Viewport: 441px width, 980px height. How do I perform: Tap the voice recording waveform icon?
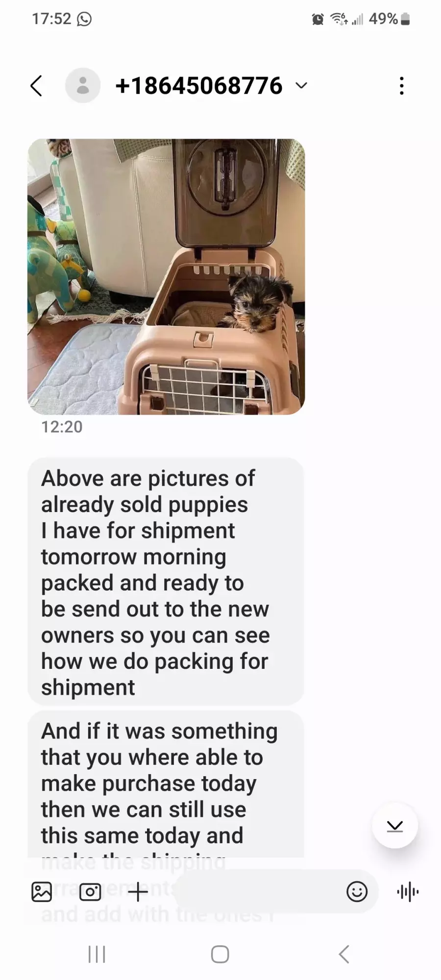click(408, 891)
